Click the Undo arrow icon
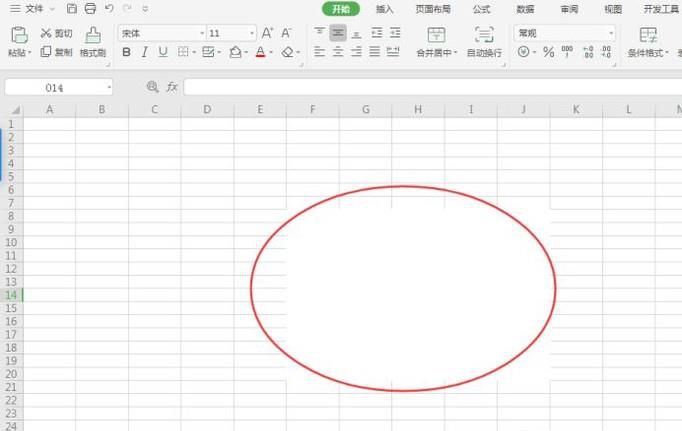The height and width of the screenshot is (431, 682). point(109,8)
